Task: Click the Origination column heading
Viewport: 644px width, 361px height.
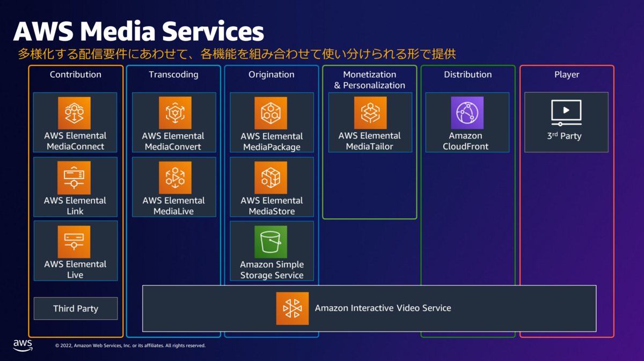Action: (x=272, y=75)
